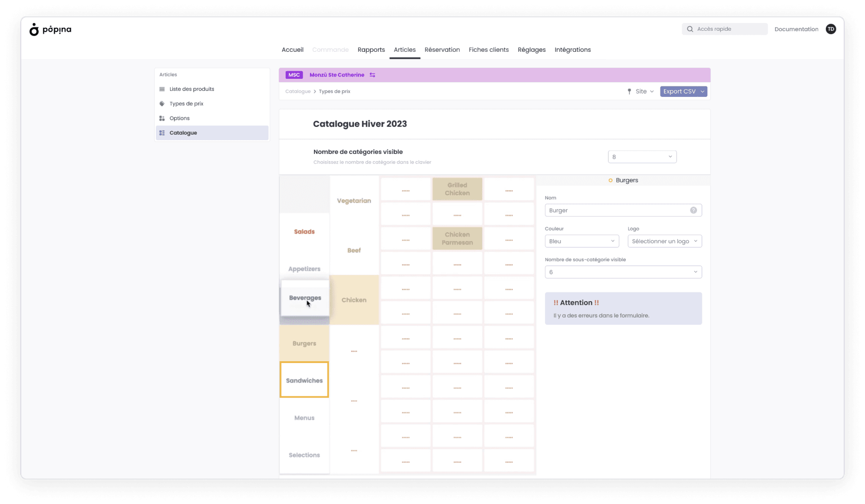The height and width of the screenshot is (504, 865).
Task: Open the visible categories count dropdown
Action: tap(642, 157)
